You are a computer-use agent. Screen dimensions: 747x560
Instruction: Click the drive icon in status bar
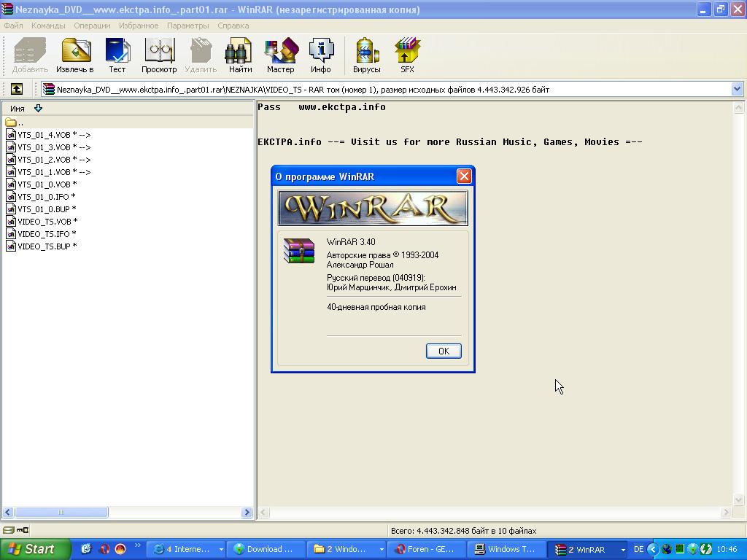click(9, 530)
